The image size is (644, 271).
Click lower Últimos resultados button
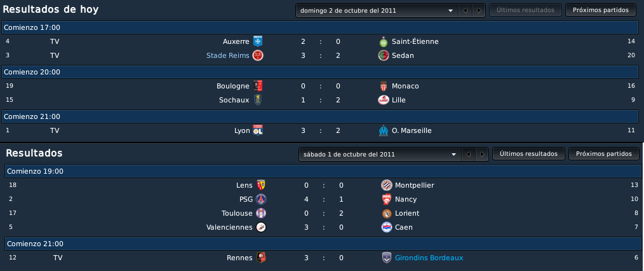click(528, 154)
